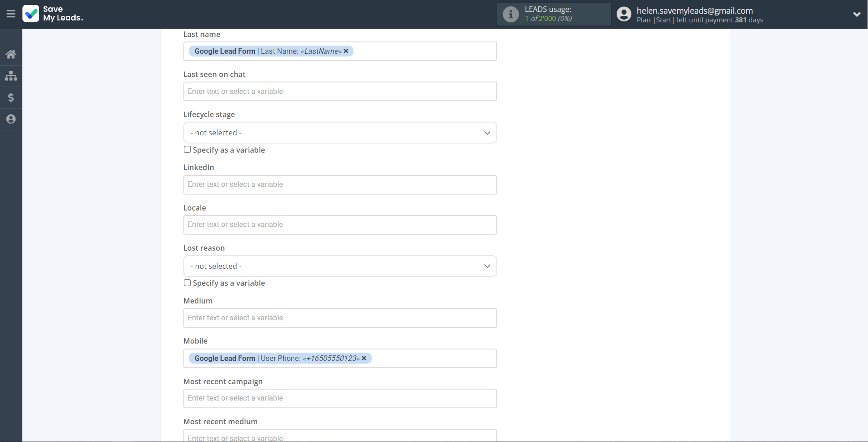Click the 'Most recent campaign' label
Viewport: 868px width, 442px height.
[223, 381]
